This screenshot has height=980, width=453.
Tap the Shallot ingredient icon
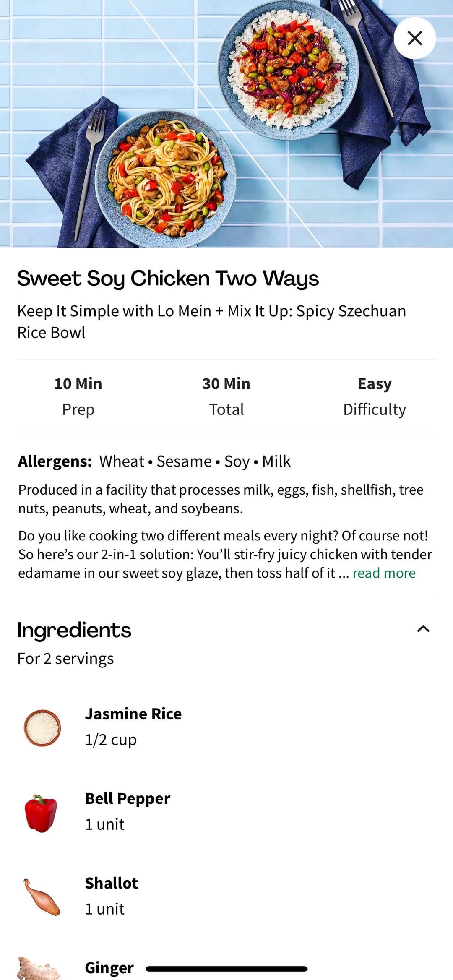[42, 897]
